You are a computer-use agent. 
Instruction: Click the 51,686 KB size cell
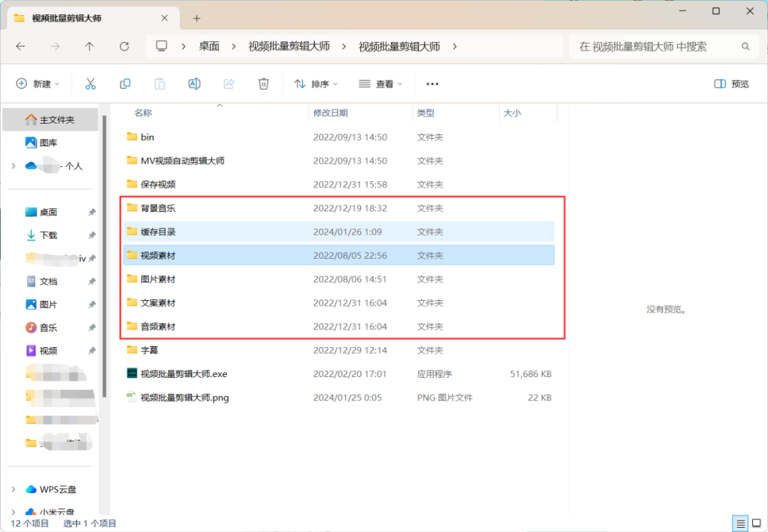(530, 374)
